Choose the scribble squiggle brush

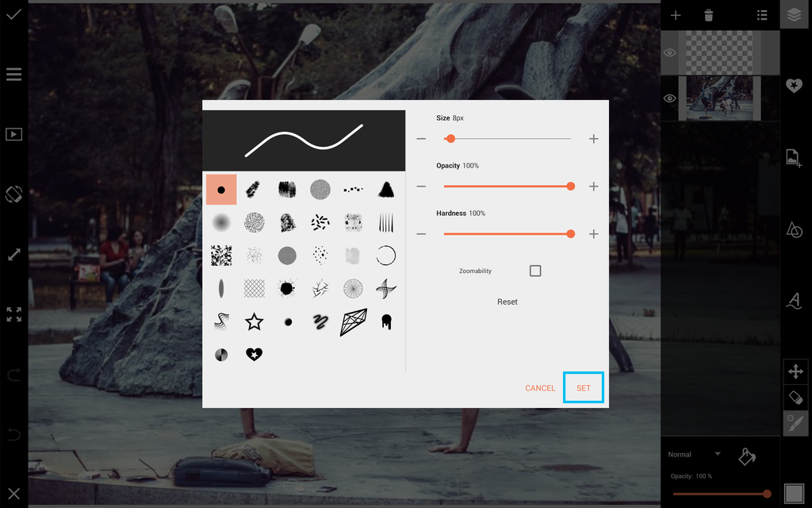coord(320,322)
